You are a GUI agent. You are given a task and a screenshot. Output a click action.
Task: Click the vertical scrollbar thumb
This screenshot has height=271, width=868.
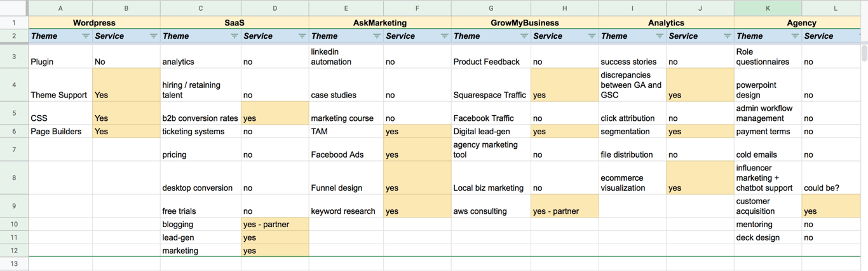864,52
